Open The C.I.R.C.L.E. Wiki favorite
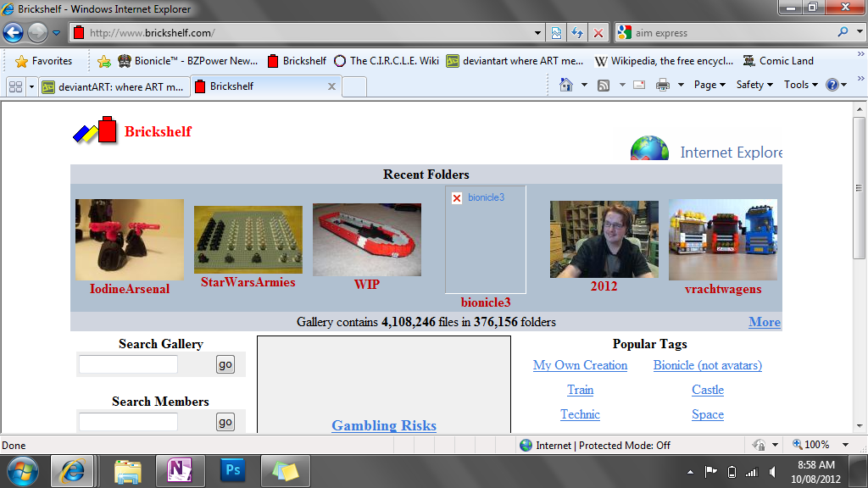Viewport: 868px width, 488px height. [387, 61]
